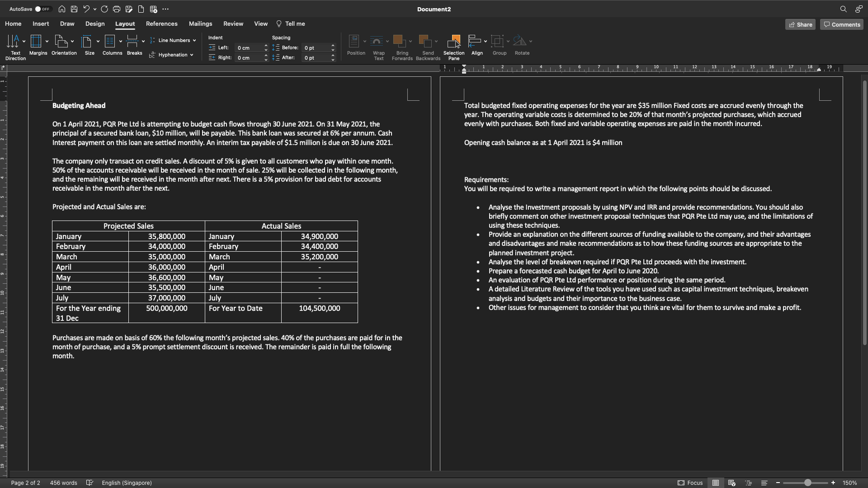Open the Selection Pane
This screenshot has height=488, width=868.
(x=453, y=47)
